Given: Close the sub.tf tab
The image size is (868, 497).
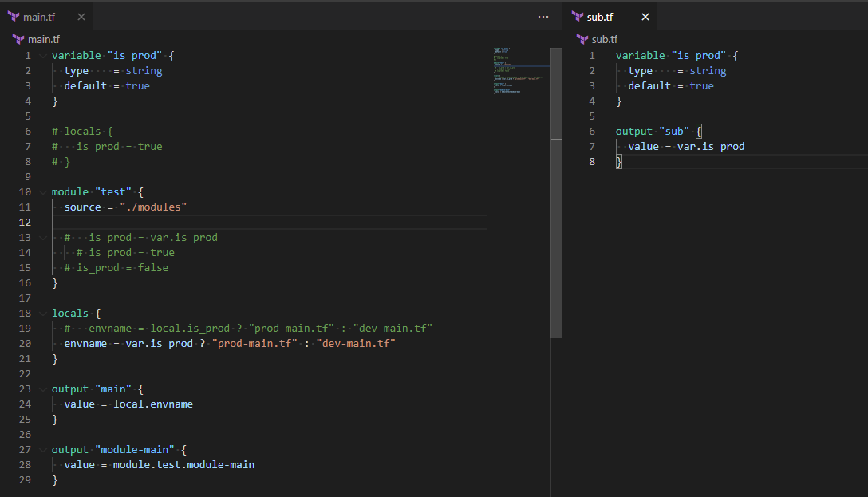Looking at the screenshot, I should (x=645, y=17).
